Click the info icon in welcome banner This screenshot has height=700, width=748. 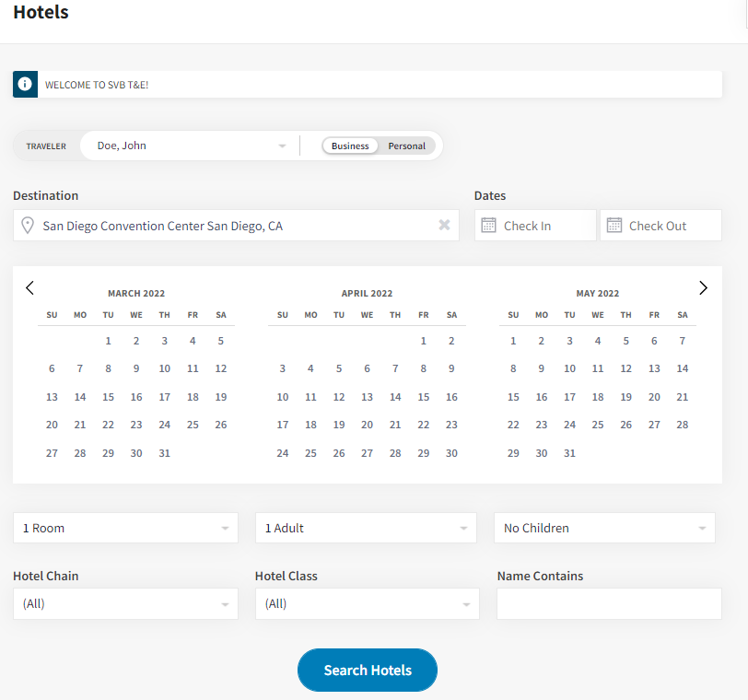tap(25, 84)
